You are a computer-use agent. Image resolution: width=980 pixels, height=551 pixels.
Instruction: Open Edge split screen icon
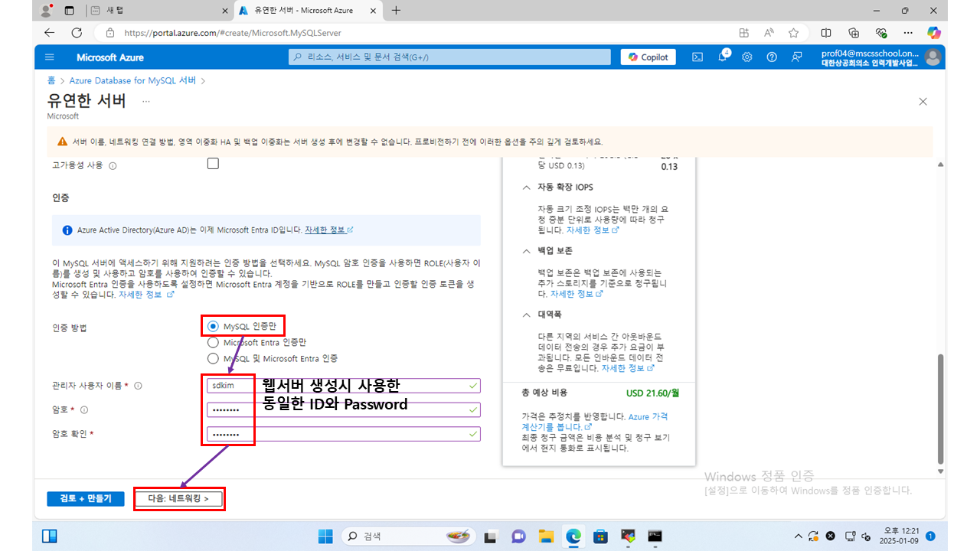tap(826, 33)
